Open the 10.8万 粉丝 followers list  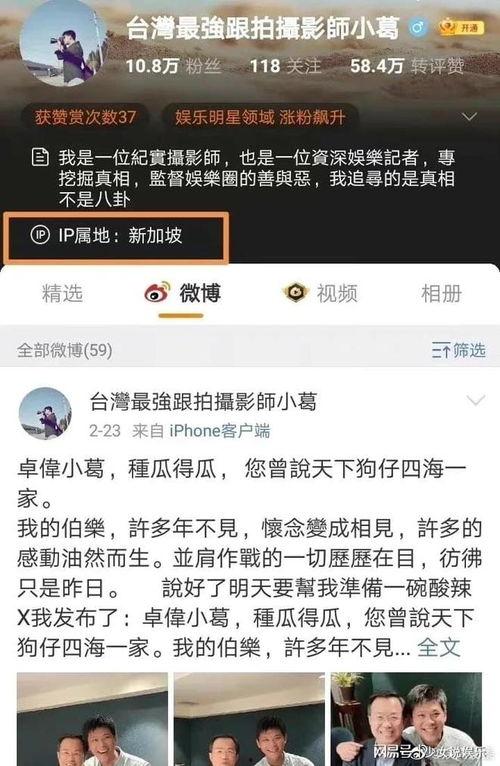(174, 65)
